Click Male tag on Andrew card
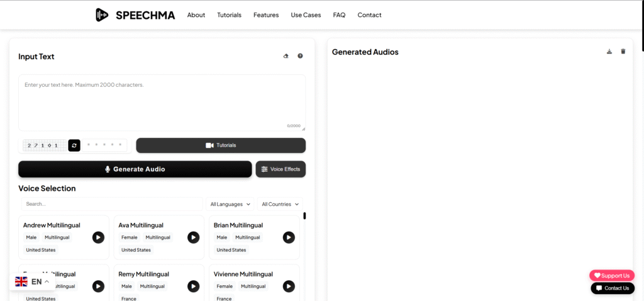This screenshot has height=301, width=644. pos(31,237)
